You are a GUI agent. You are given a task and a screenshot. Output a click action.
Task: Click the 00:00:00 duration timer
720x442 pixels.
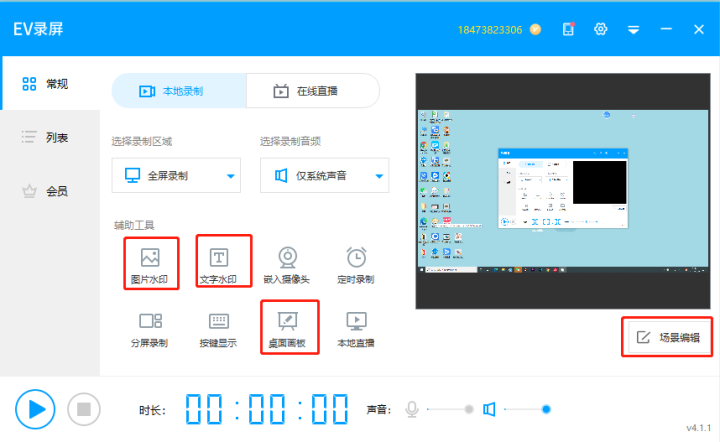tap(267, 408)
